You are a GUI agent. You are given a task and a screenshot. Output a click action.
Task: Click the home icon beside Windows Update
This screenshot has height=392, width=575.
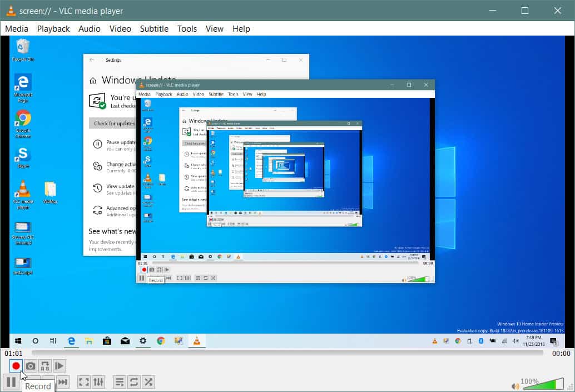(x=93, y=80)
